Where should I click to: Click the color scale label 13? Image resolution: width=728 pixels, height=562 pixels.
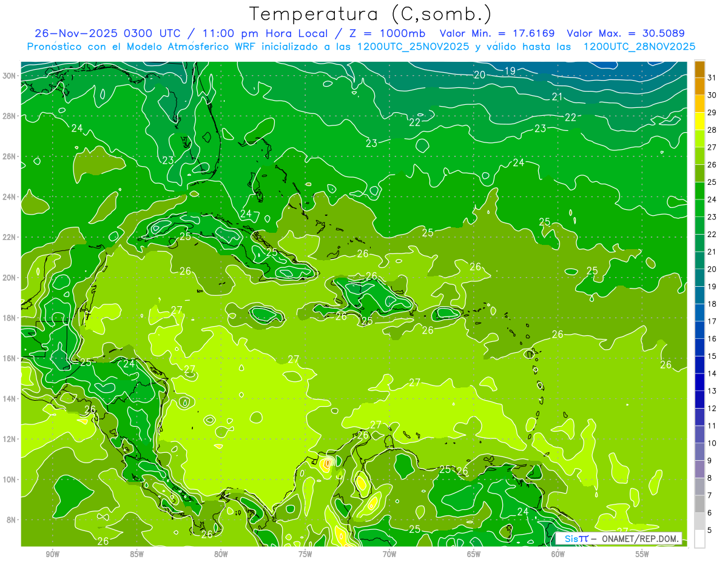pyautogui.click(x=712, y=391)
